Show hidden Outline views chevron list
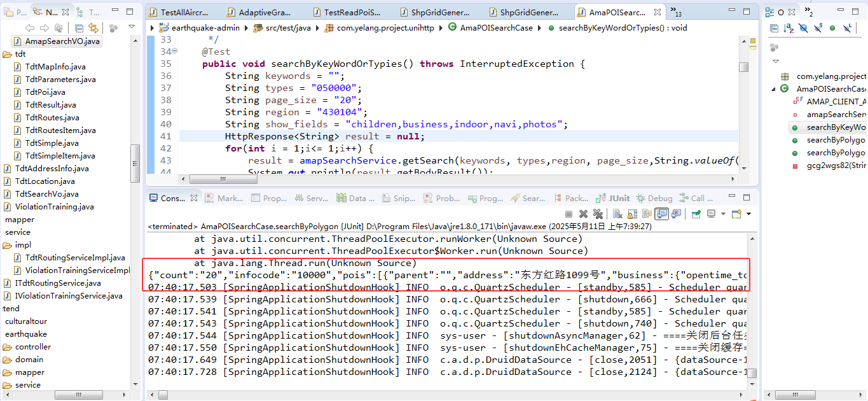This screenshot has width=868, height=401. [x=809, y=11]
